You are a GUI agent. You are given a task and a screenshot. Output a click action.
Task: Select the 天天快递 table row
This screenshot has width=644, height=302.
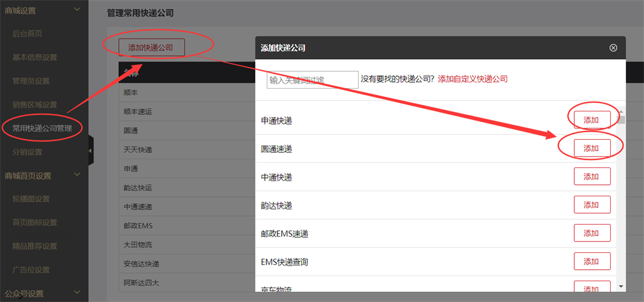coord(187,150)
